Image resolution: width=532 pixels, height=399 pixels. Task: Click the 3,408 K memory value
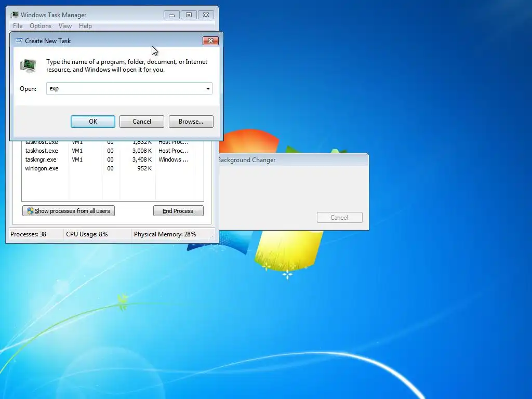[x=142, y=159]
